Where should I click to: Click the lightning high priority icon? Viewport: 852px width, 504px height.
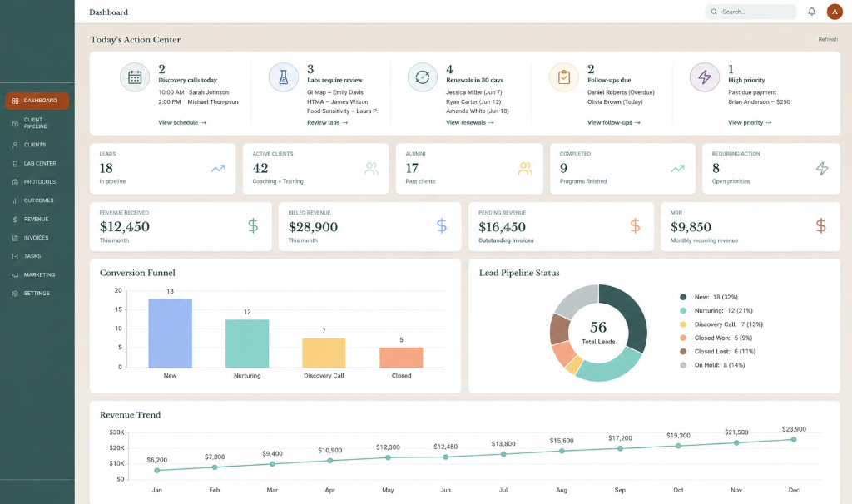click(705, 77)
